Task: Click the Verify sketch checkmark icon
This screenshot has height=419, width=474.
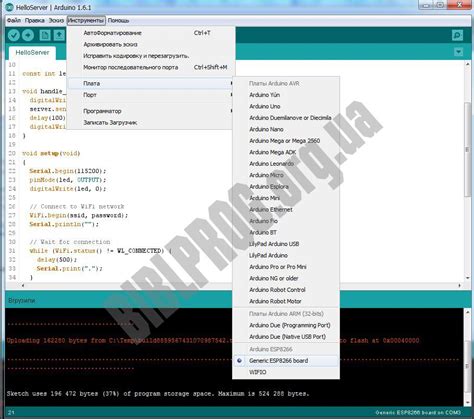Action: pyautogui.click(x=14, y=35)
